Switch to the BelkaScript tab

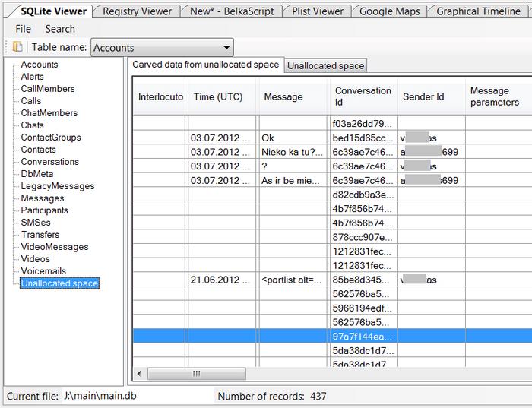tap(232, 11)
